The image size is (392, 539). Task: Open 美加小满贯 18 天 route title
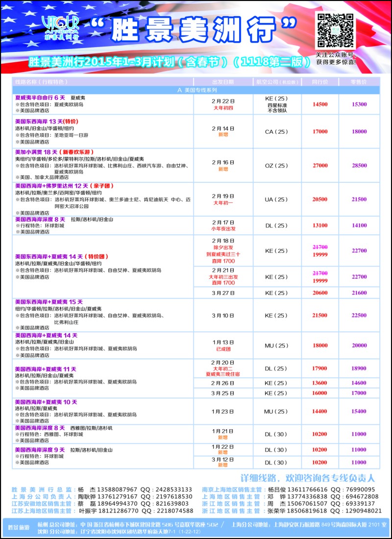(x=54, y=151)
